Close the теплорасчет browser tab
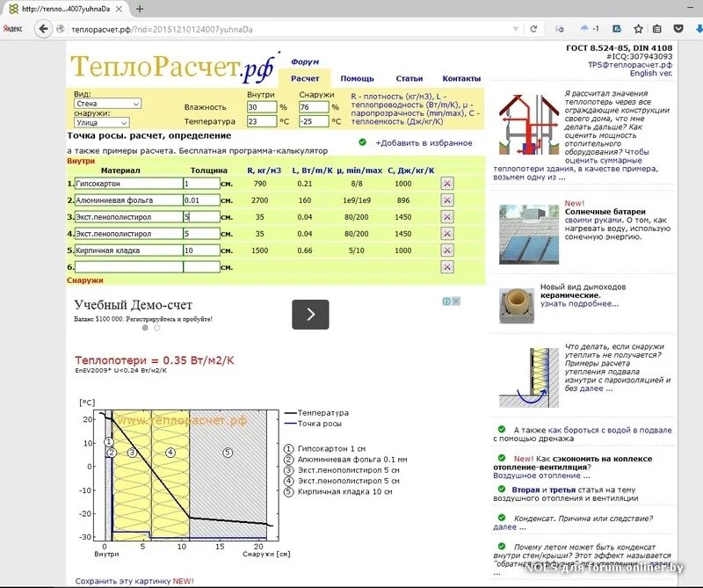The height and width of the screenshot is (588, 703). tap(119, 9)
